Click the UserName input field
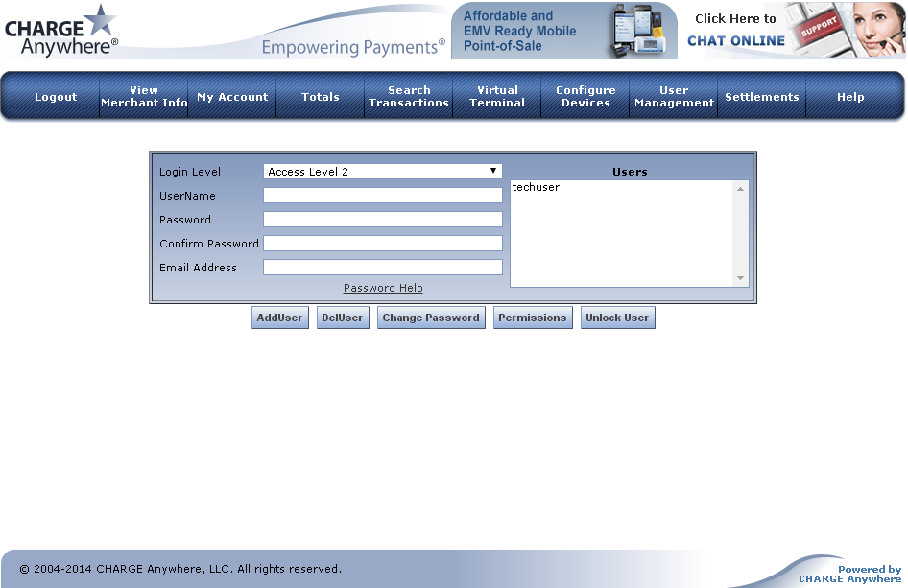 pos(382,196)
